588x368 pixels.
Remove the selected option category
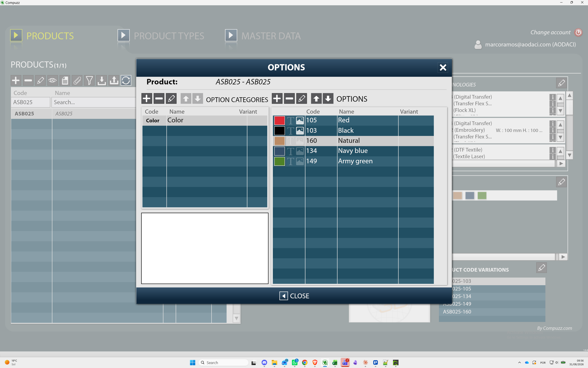tap(159, 99)
